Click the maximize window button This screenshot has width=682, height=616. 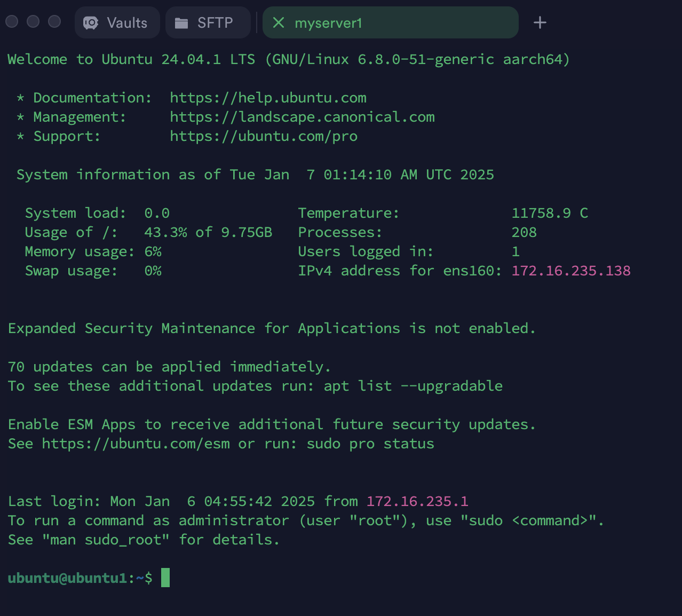pyautogui.click(x=54, y=21)
